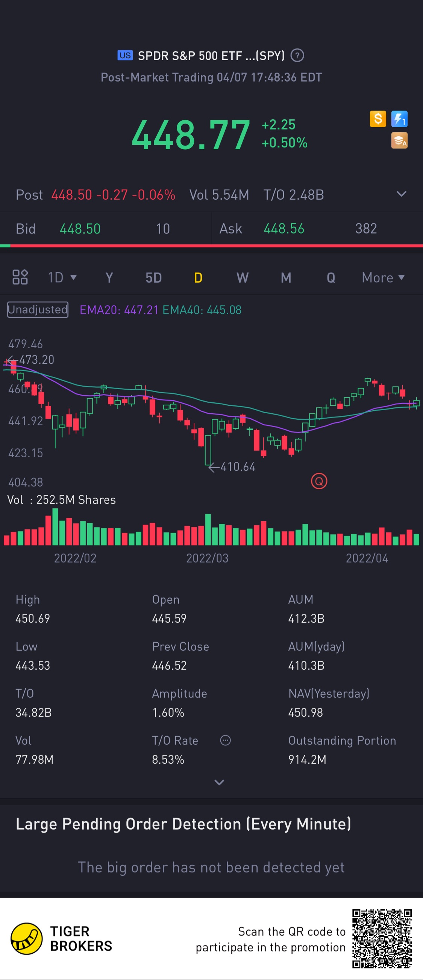The image size is (423, 980).
Task: Click the red bid-ask ratio bar
Action: click(x=217, y=246)
